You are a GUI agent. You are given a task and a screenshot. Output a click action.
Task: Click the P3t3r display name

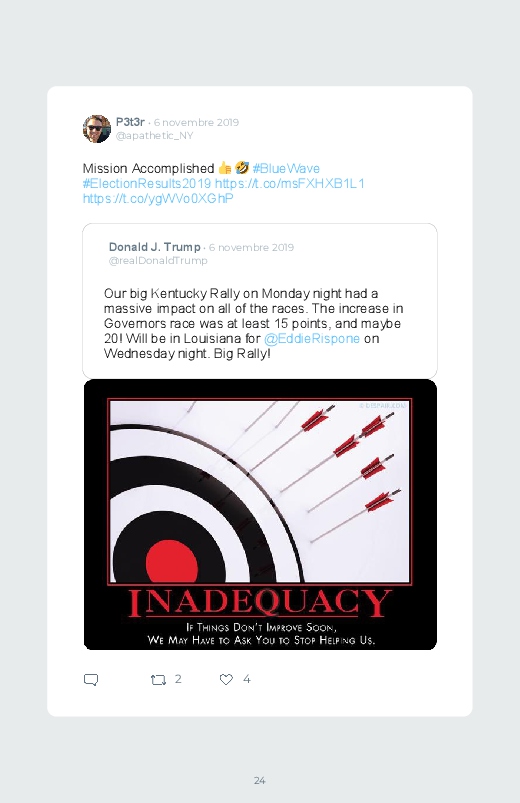(x=130, y=122)
